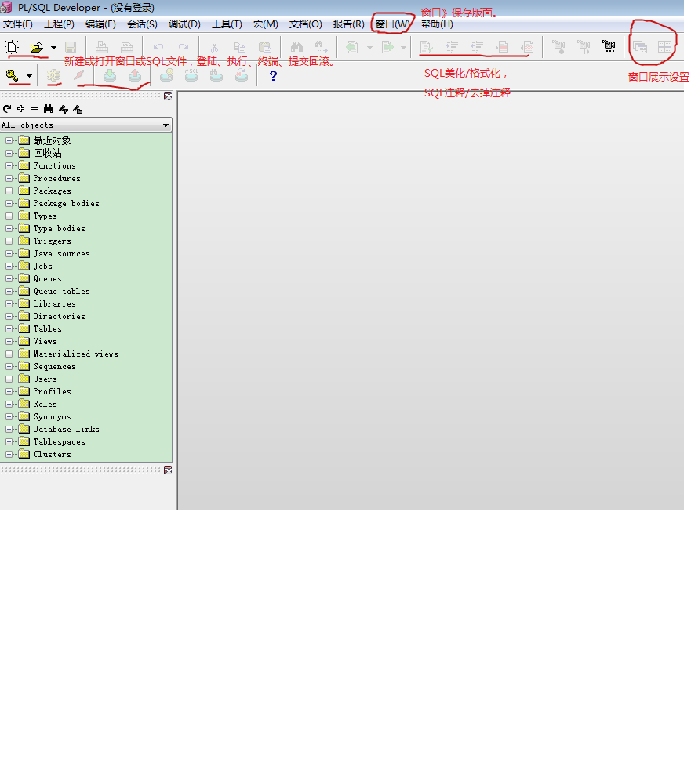691x784 pixels.
Task: Open the dropdown next to Navigate back
Action: click(369, 48)
